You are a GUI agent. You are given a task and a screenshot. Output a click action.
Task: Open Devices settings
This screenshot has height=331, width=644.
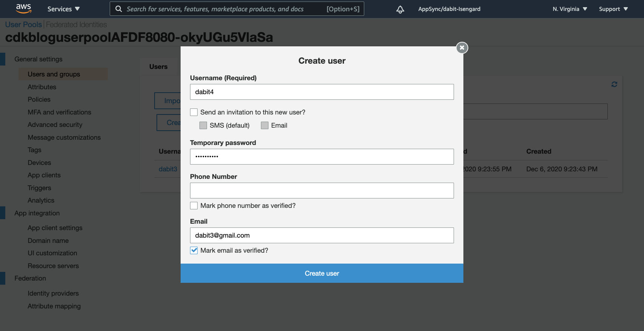click(x=39, y=163)
